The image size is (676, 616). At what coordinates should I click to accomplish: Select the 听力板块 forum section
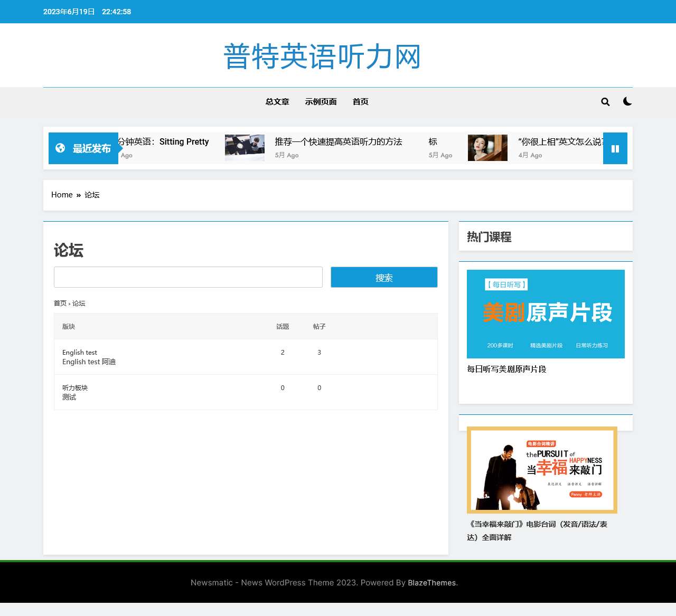point(74,387)
